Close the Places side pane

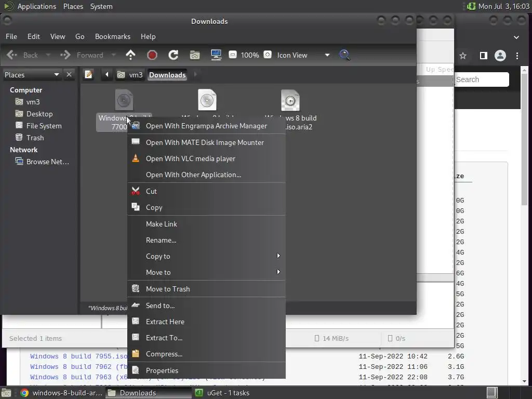tap(69, 75)
